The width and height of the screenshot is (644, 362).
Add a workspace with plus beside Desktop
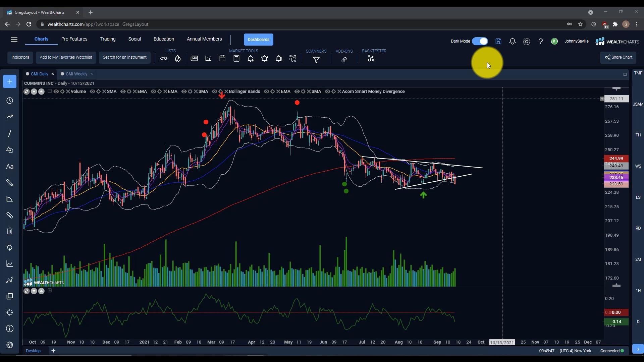click(53, 351)
